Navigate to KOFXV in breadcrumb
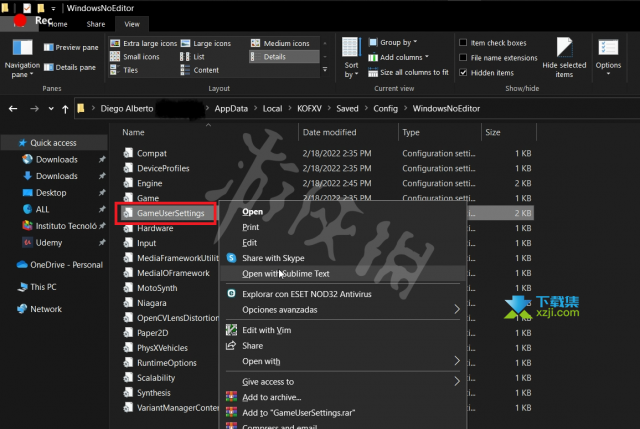640x429 pixels. point(309,109)
